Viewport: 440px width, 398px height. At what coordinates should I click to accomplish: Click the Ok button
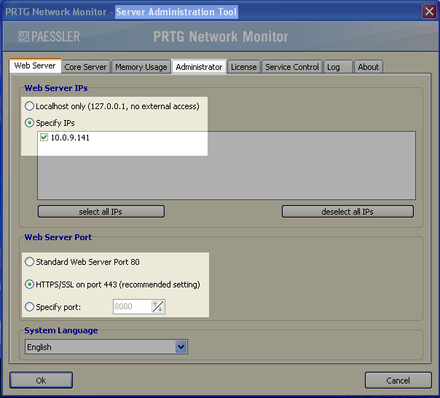tap(41, 380)
